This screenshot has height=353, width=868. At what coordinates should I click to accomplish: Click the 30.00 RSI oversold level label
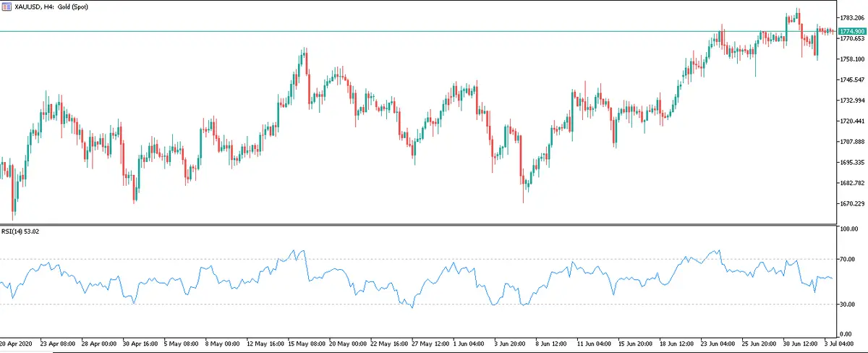point(847,305)
